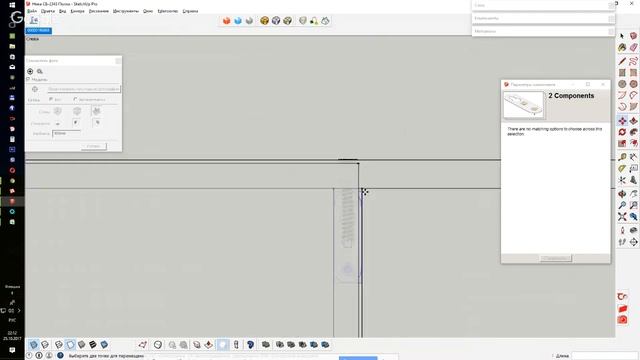Image resolution: width=640 pixels, height=360 pixels.
Task: Click the component thumbnail preview
Action: 523,105
